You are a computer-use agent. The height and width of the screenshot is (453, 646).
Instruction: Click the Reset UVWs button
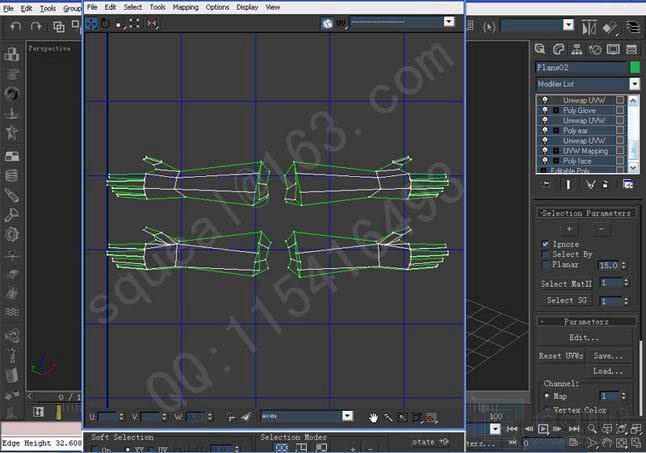click(561, 356)
